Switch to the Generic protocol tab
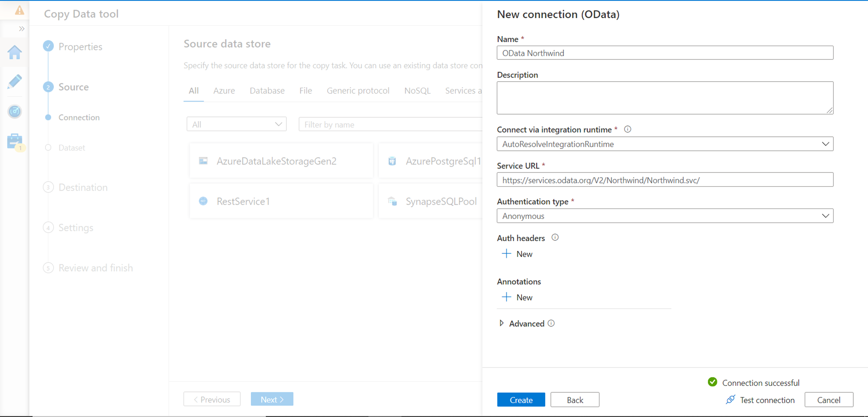This screenshot has width=868, height=417. coord(358,91)
